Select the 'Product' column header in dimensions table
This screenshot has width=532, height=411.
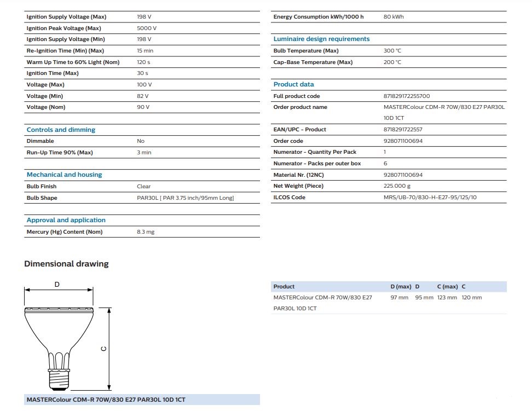pyautogui.click(x=284, y=286)
